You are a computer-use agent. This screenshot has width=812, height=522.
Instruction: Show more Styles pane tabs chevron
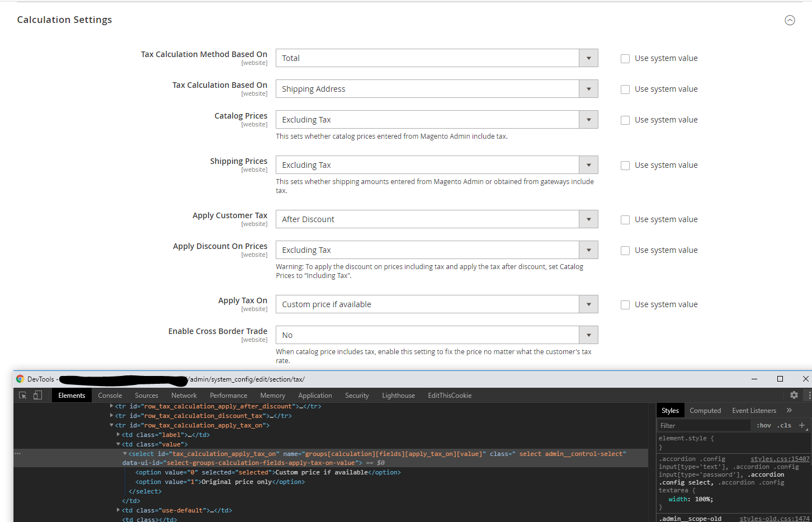[x=789, y=410]
